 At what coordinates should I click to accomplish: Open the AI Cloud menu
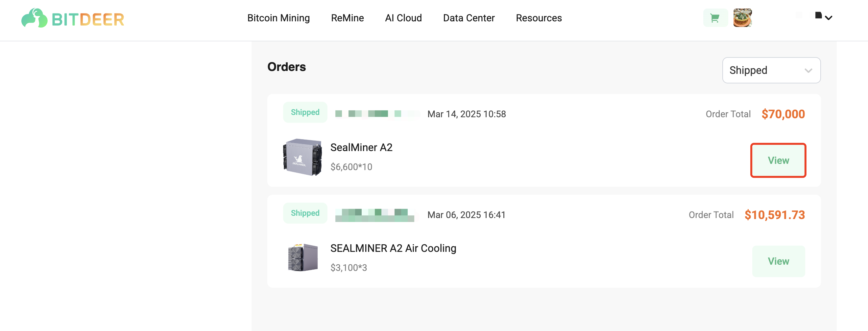(403, 18)
